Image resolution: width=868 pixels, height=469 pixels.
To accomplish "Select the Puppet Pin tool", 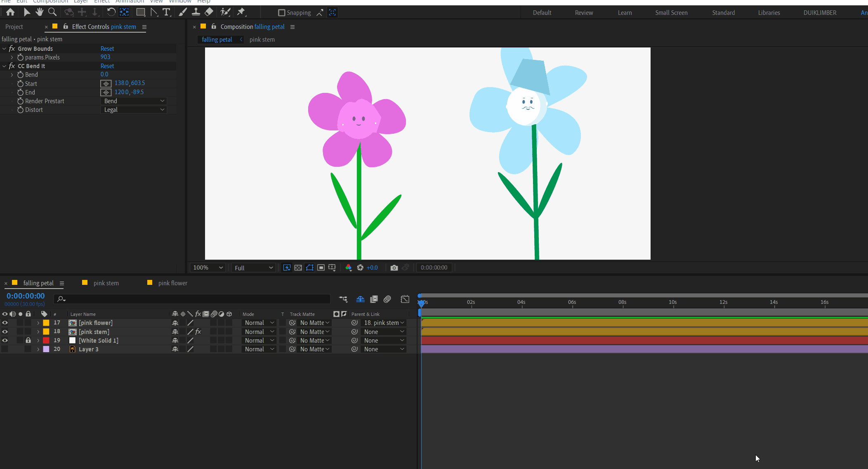I will (241, 12).
